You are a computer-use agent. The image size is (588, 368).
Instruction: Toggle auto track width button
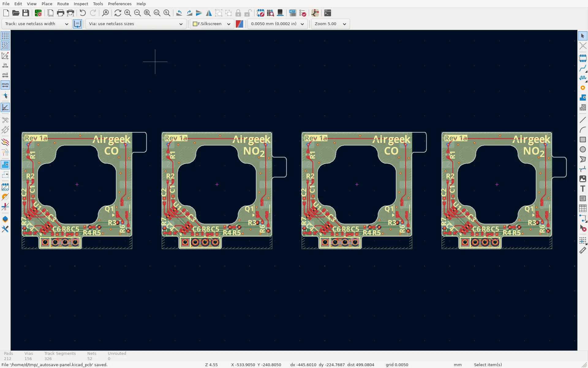coord(77,24)
